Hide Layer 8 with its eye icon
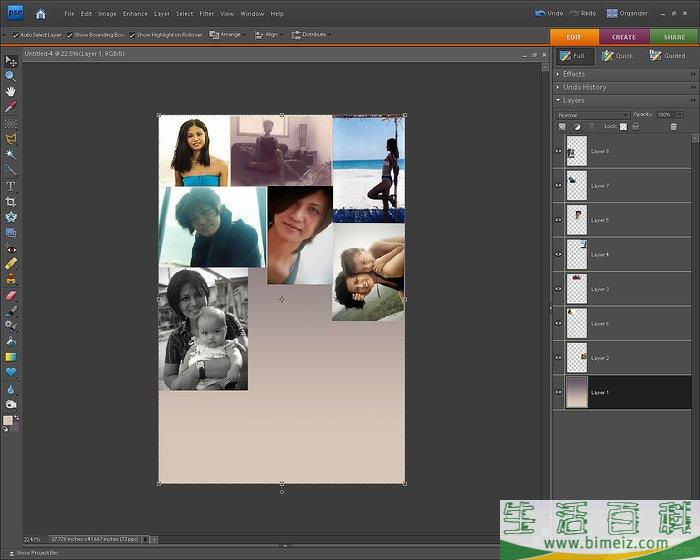This screenshot has width=700, height=560. tap(558, 151)
